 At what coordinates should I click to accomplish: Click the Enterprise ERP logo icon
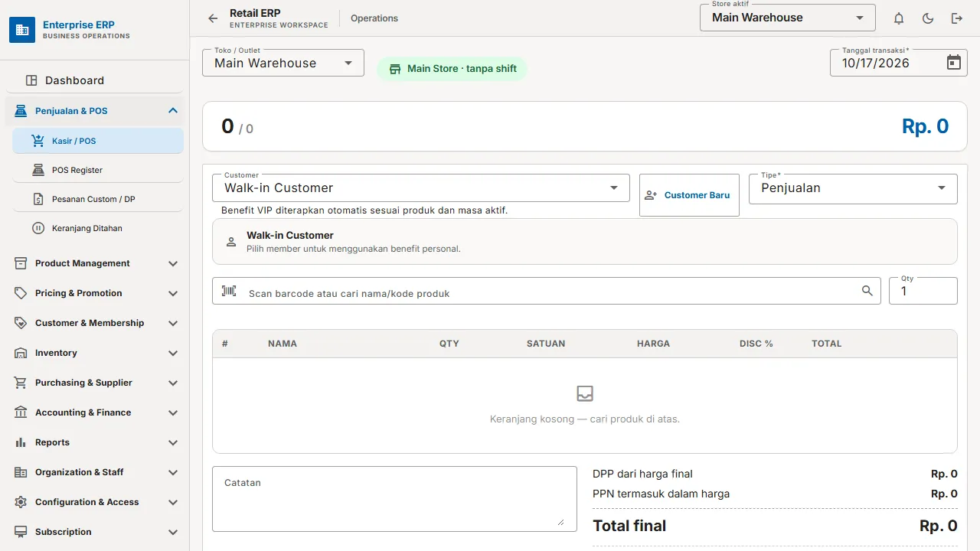pyautogui.click(x=22, y=30)
